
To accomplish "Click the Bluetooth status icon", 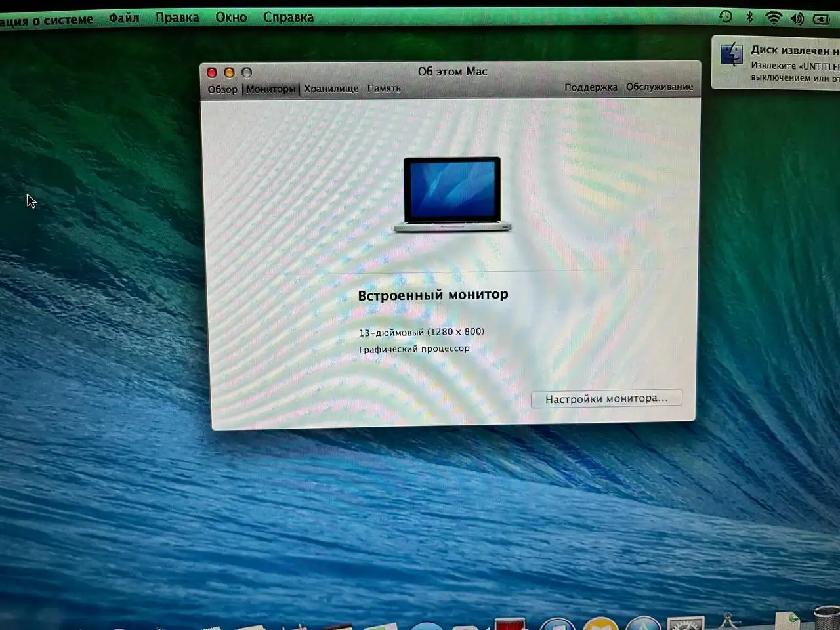I will (x=749, y=17).
